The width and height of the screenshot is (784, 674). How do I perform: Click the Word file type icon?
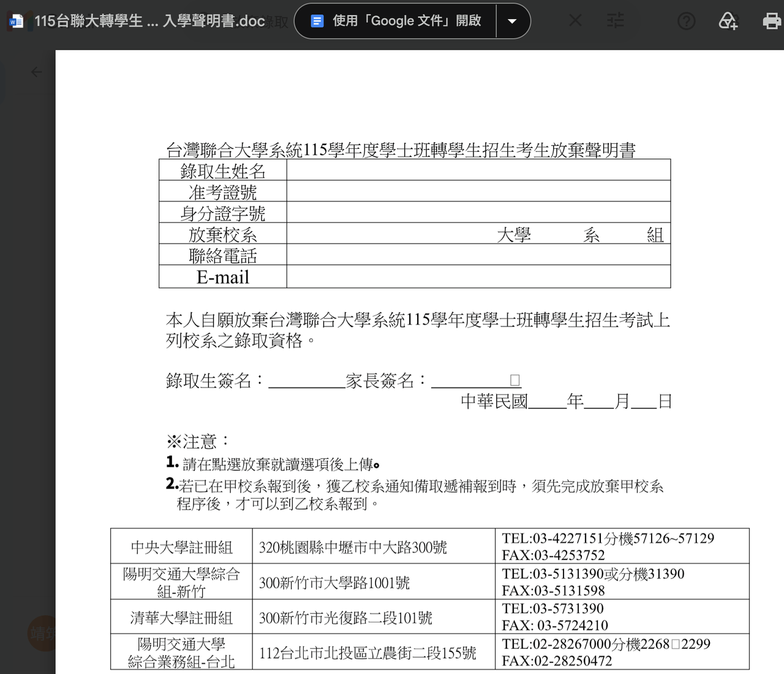[x=16, y=21]
